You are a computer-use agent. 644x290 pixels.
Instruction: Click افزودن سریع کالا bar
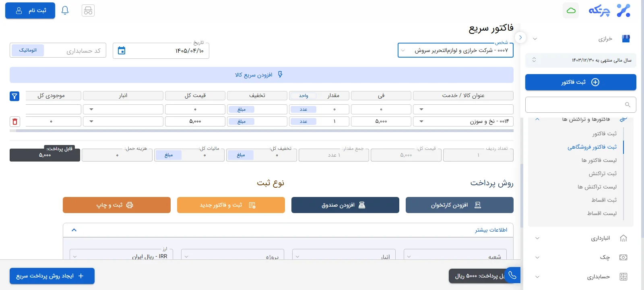pos(262,75)
